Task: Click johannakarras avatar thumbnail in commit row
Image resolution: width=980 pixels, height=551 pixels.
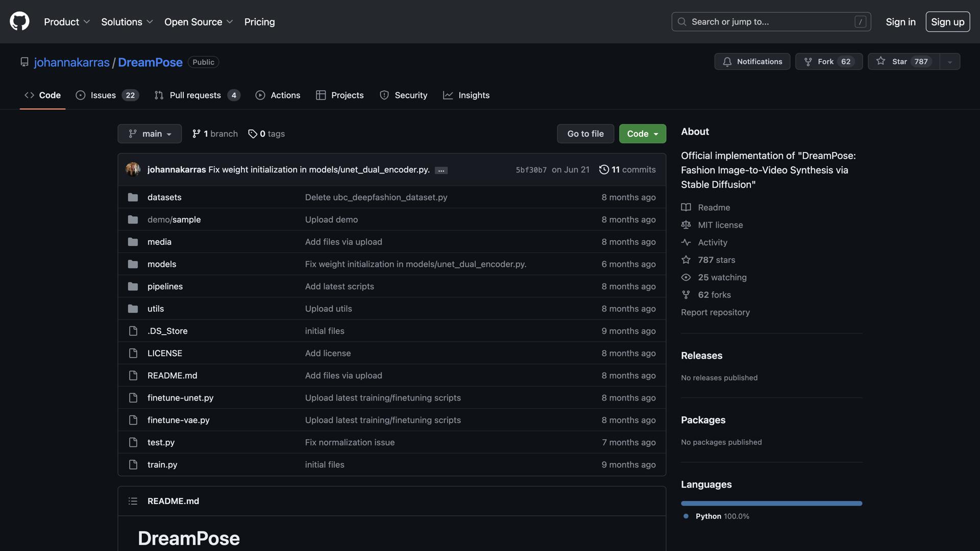Action: pos(133,169)
